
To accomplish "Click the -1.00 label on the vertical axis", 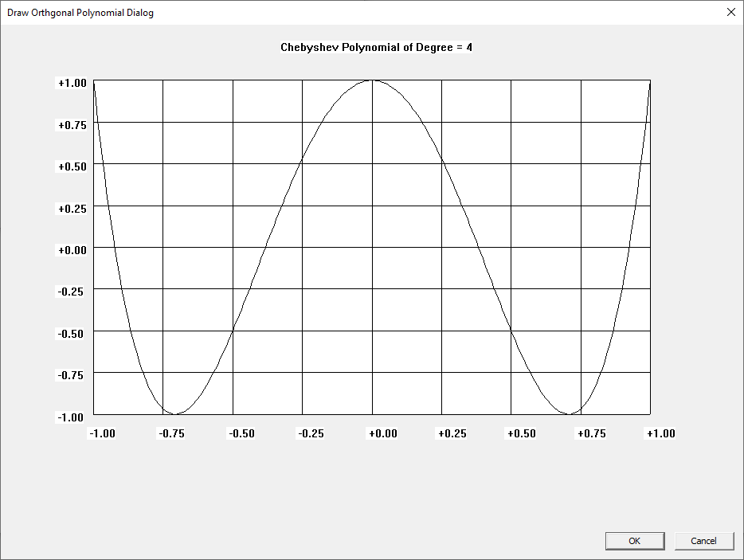I will pos(72,416).
